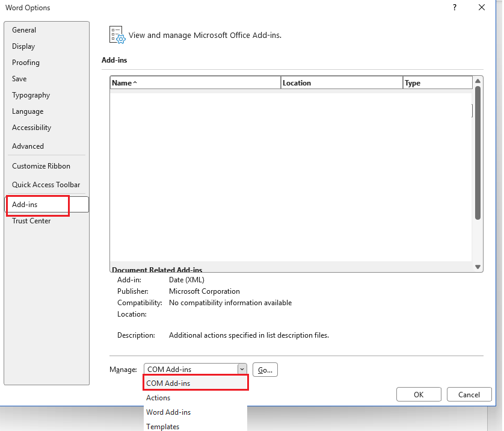Select Templates in the Manage dropdown list
The image size is (504, 431).
pos(195,427)
